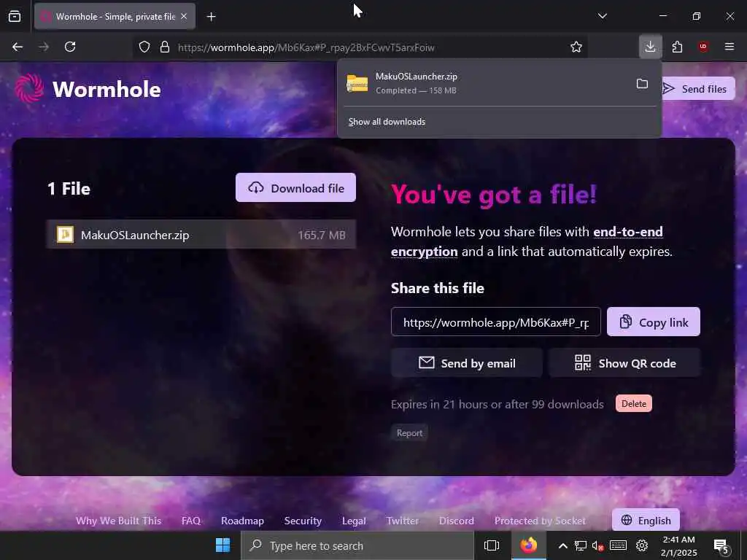
Task: Open MakuOSLauncher.zip from downloads panel
Action: pos(485,83)
